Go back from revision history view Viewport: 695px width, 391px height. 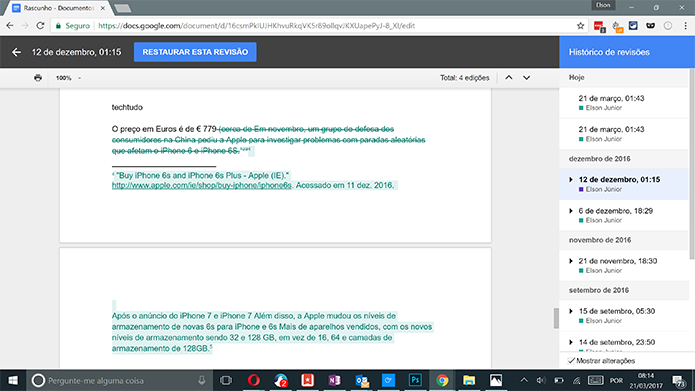point(16,52)
